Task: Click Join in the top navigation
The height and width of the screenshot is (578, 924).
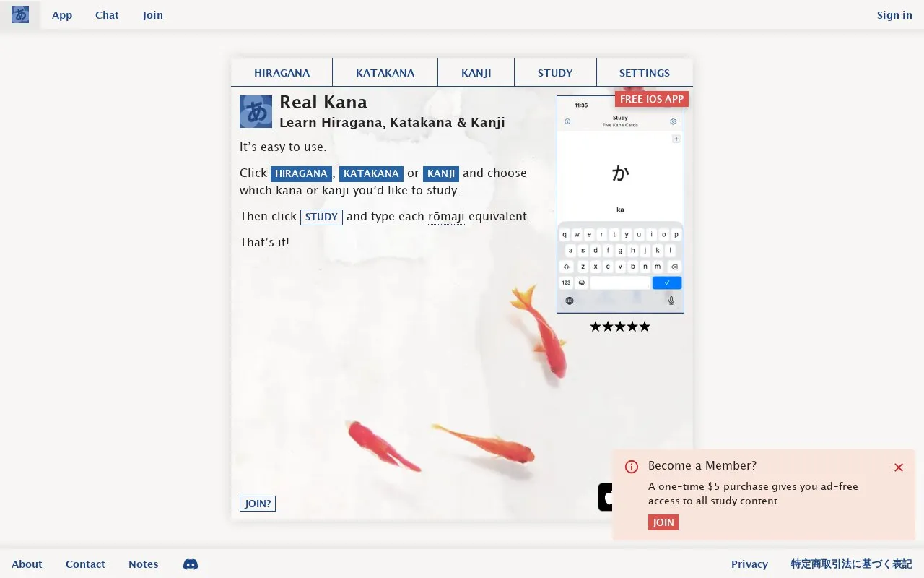Action: click(x=152, y=15)
